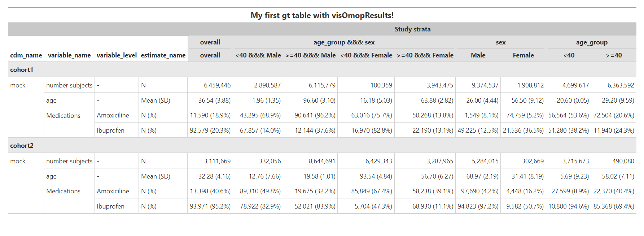
Task: Click the 'age_group &&& sex' spanner header
Action: pyautogui.click(x=344, y=42)
